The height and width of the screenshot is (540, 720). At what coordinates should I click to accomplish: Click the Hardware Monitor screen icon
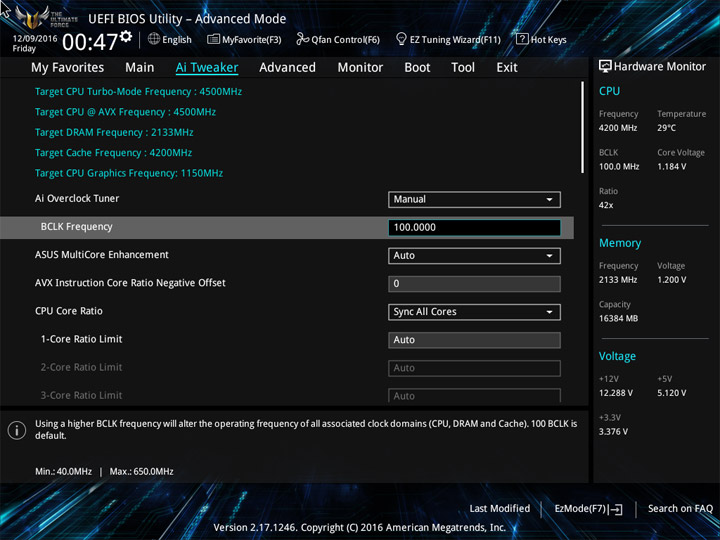[x=605, y=66]
